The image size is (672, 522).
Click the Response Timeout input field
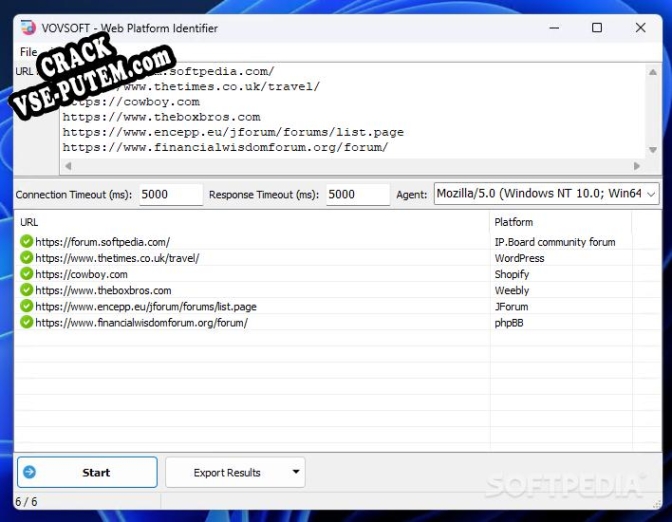[357, 194]
